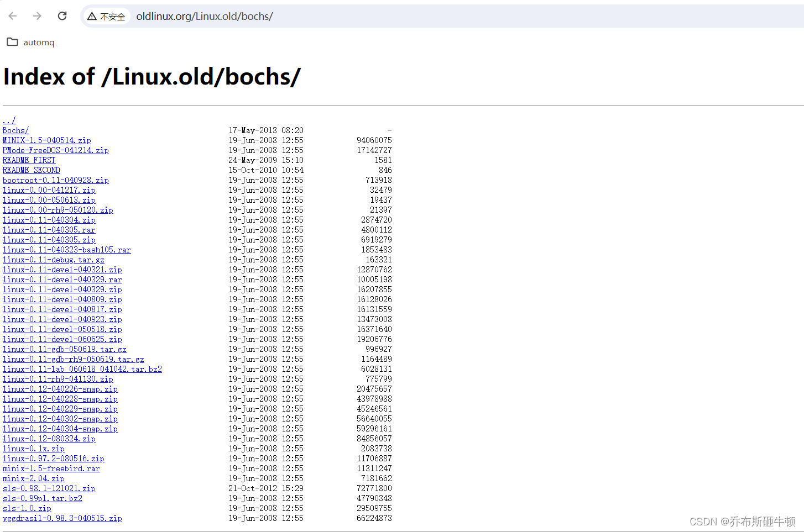The image size is (804, 532).
Task: Open the README_FIRST file link
Action: click(29, 160)
